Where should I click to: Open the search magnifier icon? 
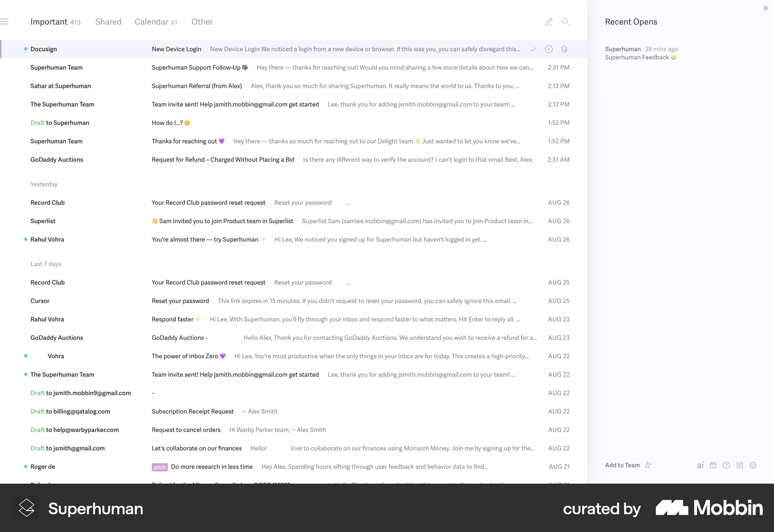click(566, 22)
